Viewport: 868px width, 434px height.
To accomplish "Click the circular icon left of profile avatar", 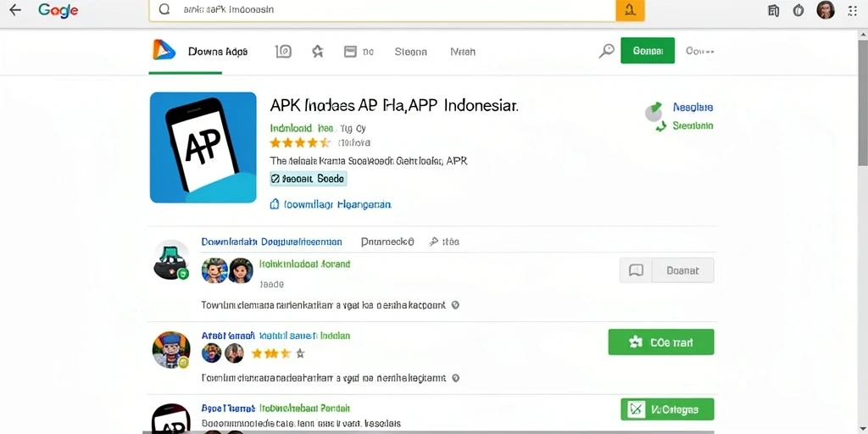I will click(x=798, y=10).
